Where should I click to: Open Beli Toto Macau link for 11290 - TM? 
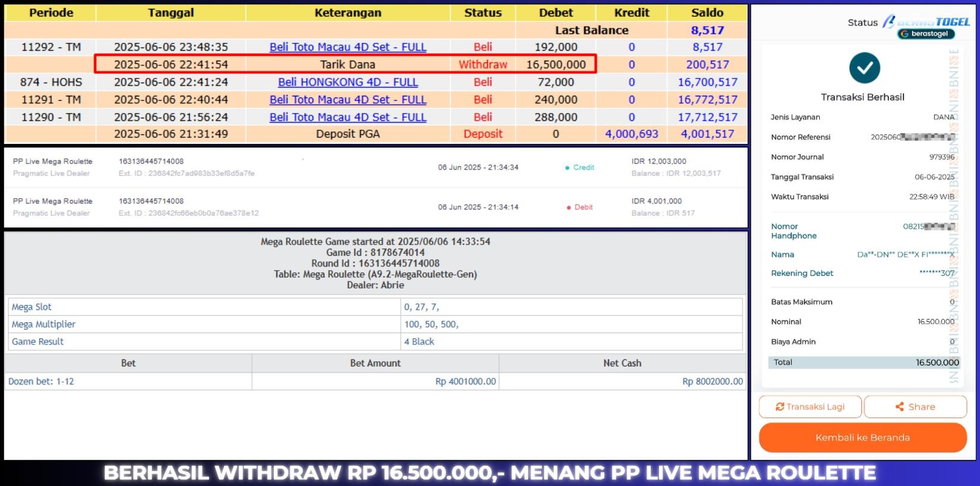click(x=348, y=117)
